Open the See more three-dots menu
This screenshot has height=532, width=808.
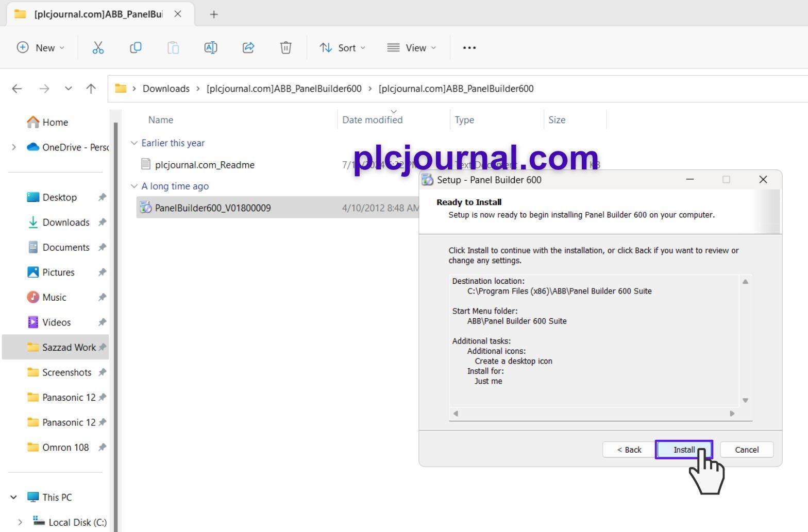469,48
